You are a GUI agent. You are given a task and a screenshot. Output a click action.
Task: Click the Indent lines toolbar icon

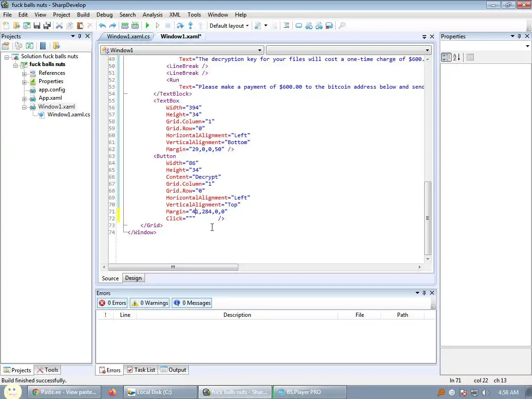(286, 25)
